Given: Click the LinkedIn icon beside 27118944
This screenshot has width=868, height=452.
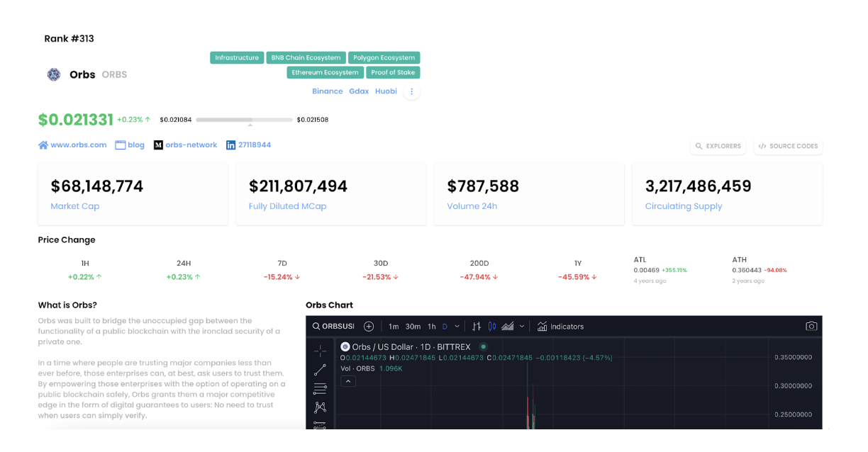Looking at the screenshot, I should pos(230,145).
